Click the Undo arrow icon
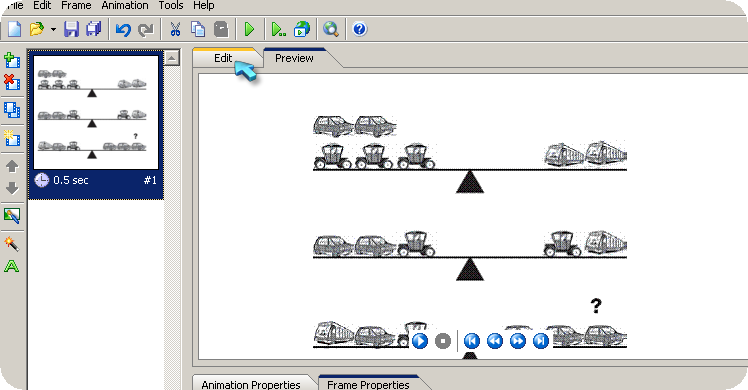 124,30
